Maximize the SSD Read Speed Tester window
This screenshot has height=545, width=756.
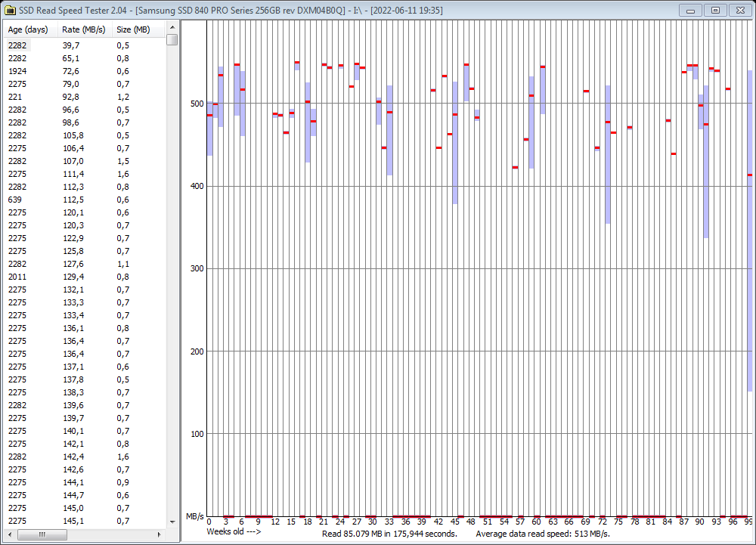pos(715,10)
